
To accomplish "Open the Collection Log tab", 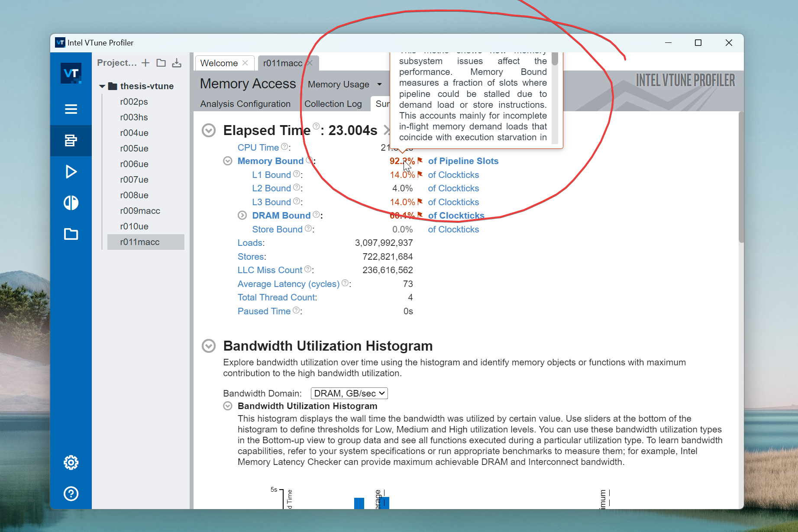I will tap(333, 104).
